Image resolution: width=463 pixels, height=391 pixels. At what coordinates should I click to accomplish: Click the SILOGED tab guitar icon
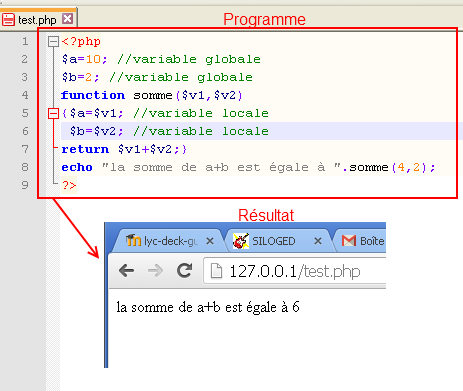point(241,241)
